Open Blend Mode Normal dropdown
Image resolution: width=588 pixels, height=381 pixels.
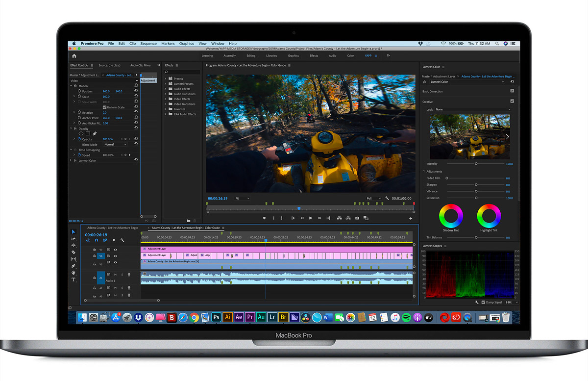coord(115,145)
